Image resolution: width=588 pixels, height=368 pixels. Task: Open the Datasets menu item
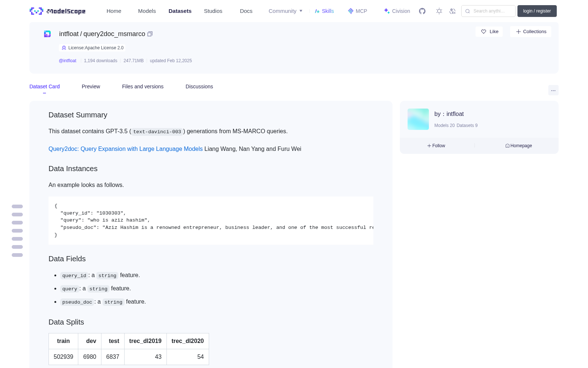[x=180, y=11]
